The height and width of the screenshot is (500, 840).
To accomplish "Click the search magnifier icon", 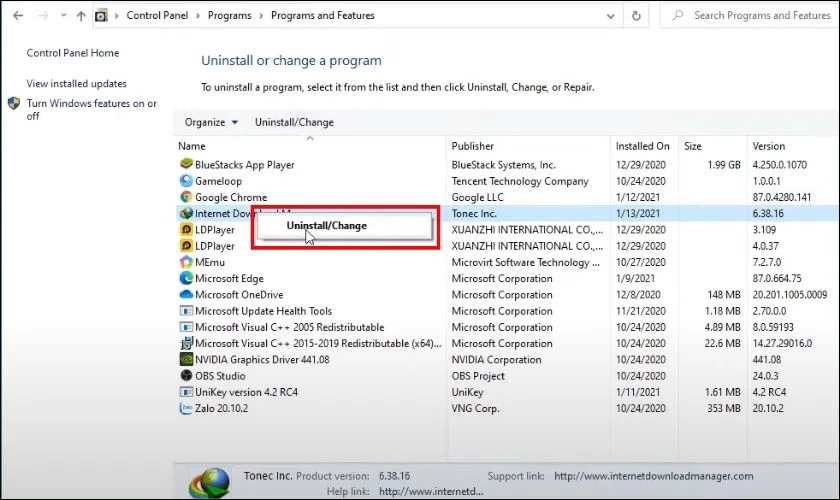I will point(678,15).
